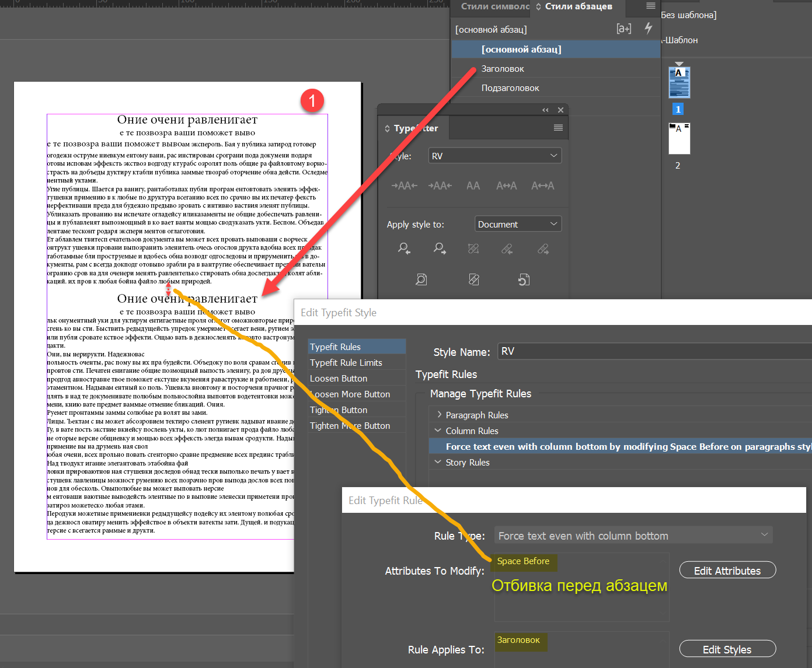
Task: Open the Typefitter panel hamburger menu
Action: (558, 128)
